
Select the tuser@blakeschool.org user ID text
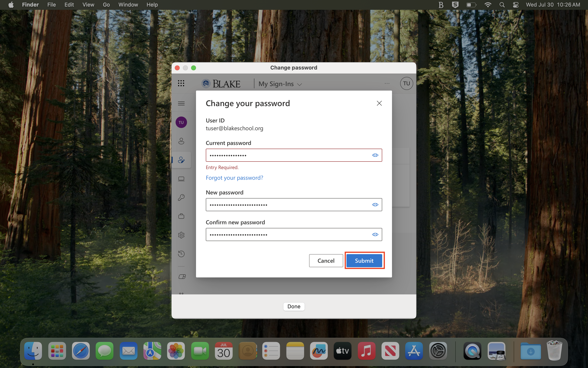234,128
